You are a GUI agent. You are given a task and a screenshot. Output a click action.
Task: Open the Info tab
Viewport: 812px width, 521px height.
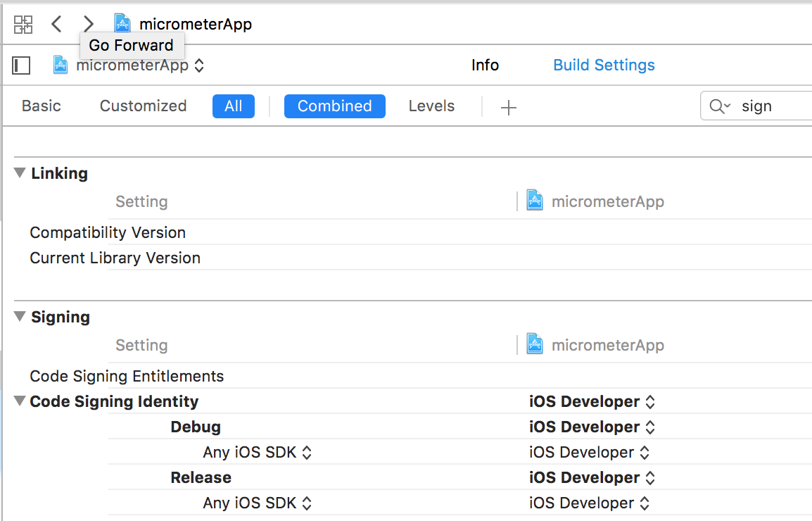(485, 65)
